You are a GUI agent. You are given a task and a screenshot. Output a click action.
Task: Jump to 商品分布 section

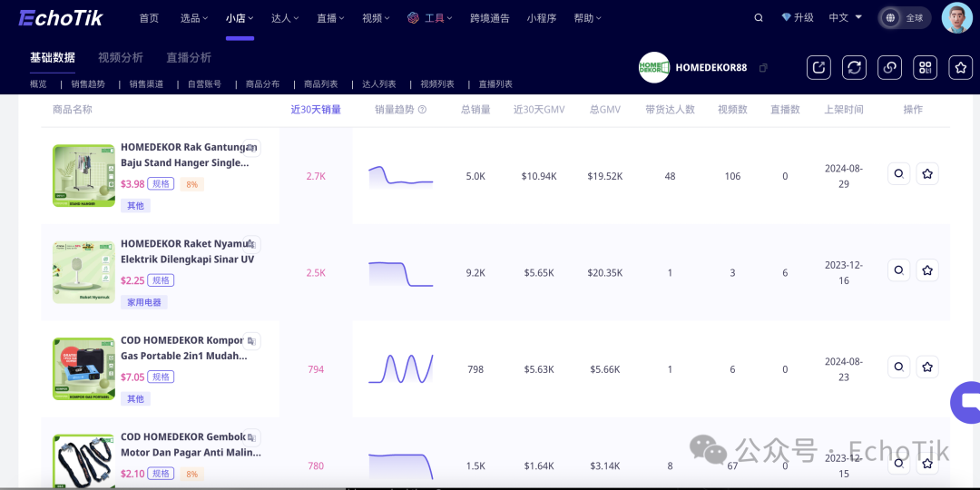(x=262, y=83)
